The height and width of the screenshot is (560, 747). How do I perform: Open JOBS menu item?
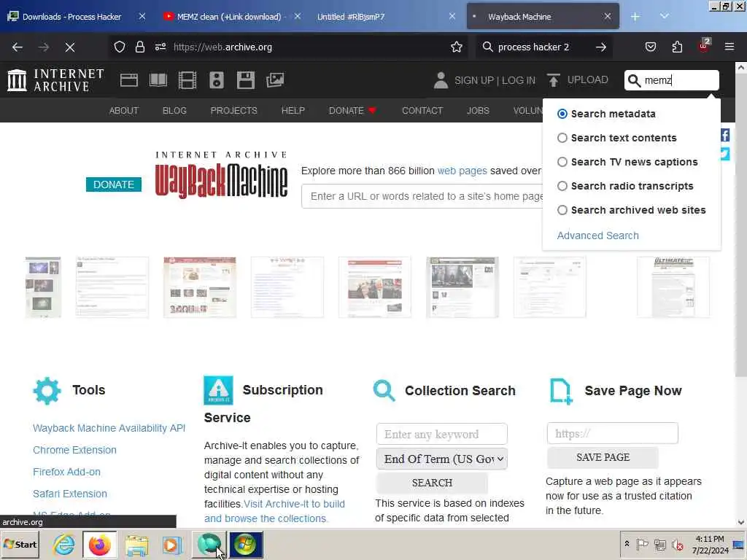click(x=478, y=111)
